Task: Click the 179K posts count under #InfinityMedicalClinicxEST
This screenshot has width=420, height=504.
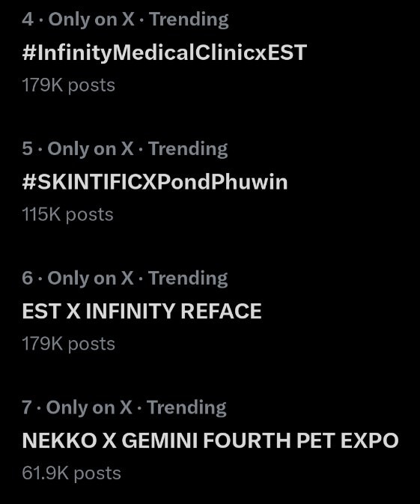Action: click(68, 85)
